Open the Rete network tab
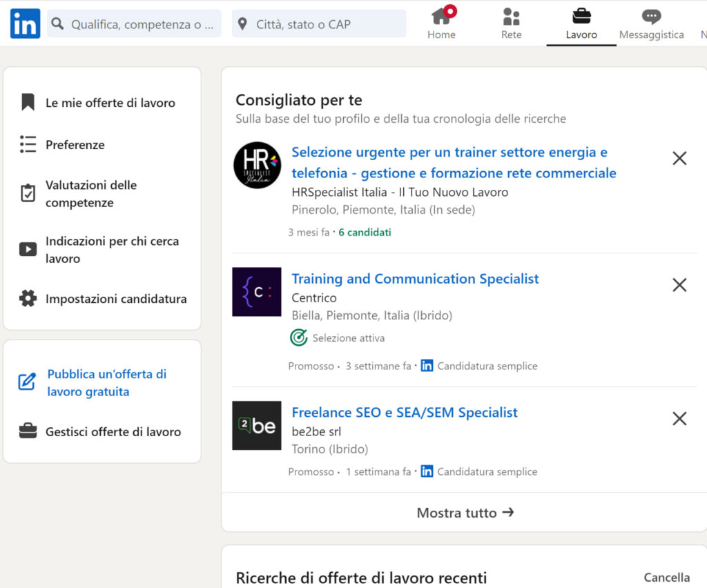 tap(512, 23)
